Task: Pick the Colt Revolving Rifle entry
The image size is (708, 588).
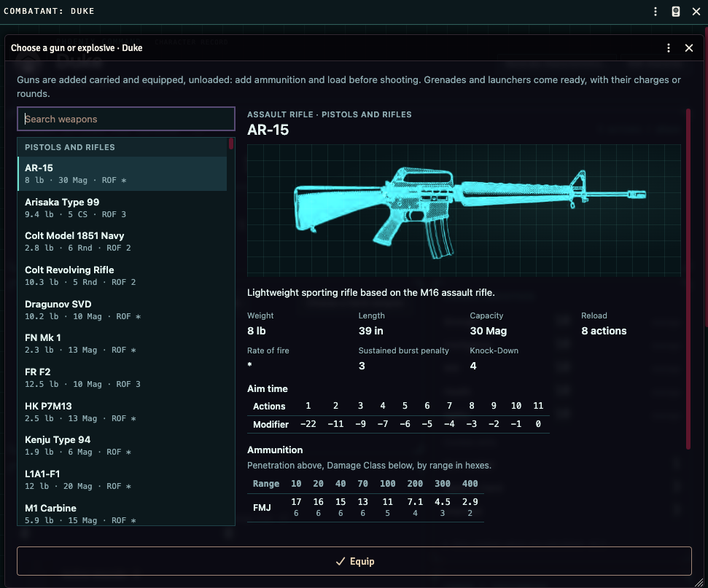Action: 122,275
